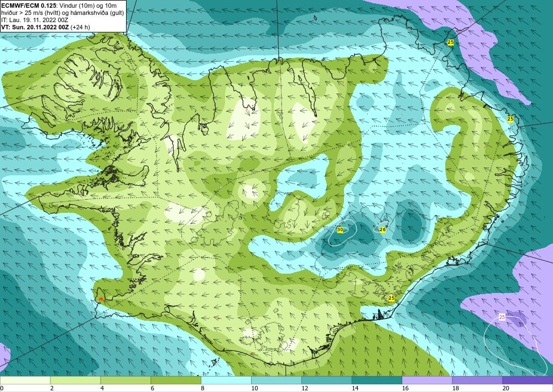Viewport: 553px width, 392px height.
Task: Click the pale cream 0–2 legend swatch
Action: click(25, 380)
